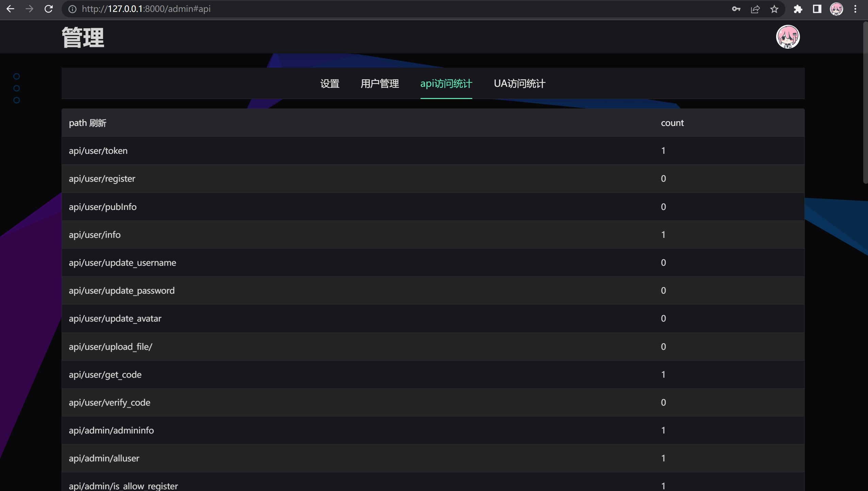The image size is (868, 491).
Task: Click api/user/verify_code path
Action: (110, 403)
